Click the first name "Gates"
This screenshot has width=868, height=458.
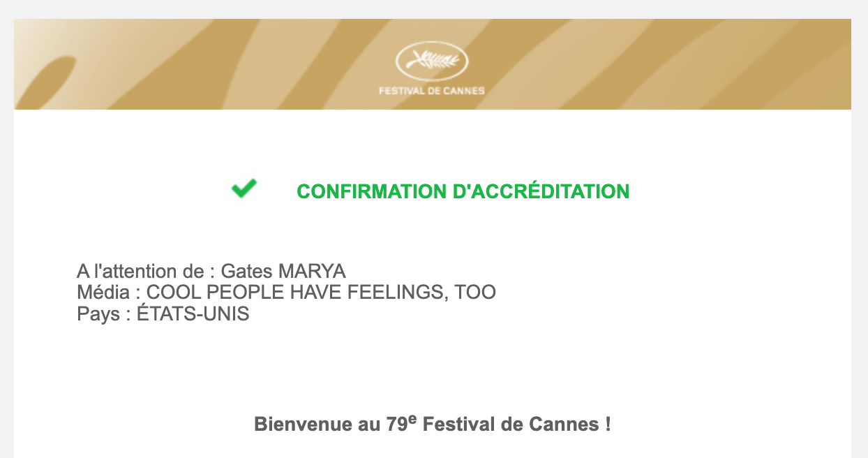pyautogui.click(x=246, y=271)
